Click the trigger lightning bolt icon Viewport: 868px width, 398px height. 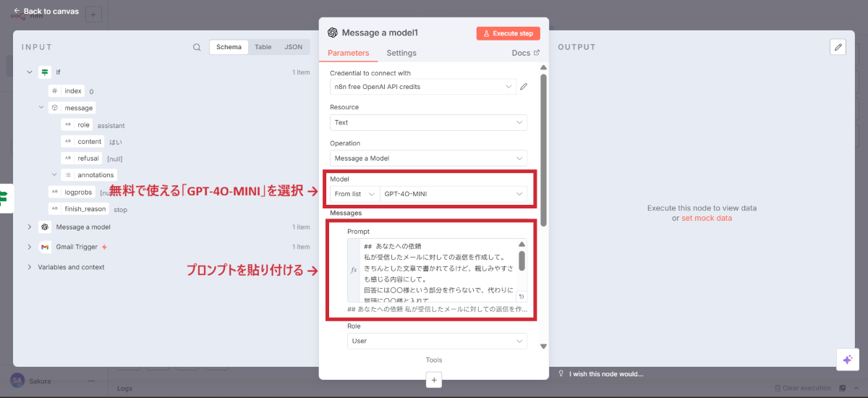click(x=105, y=247)
